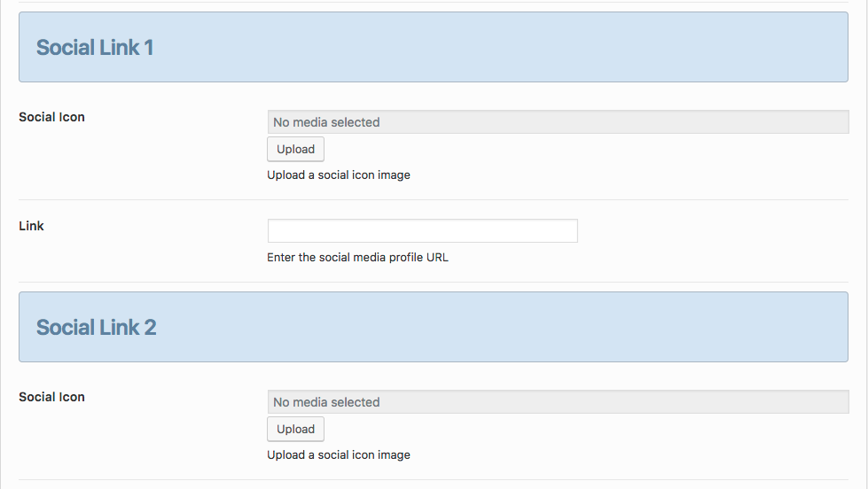Click the Social Link 2 heading text
Image resolution: width=868 pixels, height=489 pixels.
click(x=97, y=328)
